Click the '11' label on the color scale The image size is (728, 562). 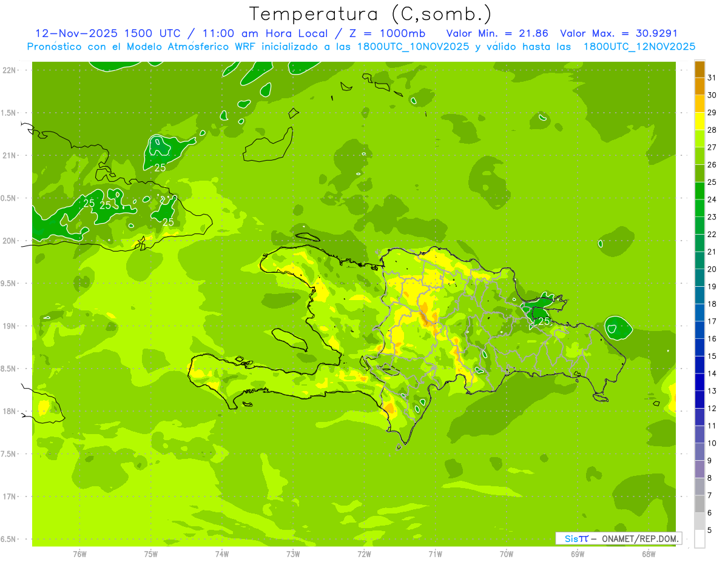tap(712, 426)
